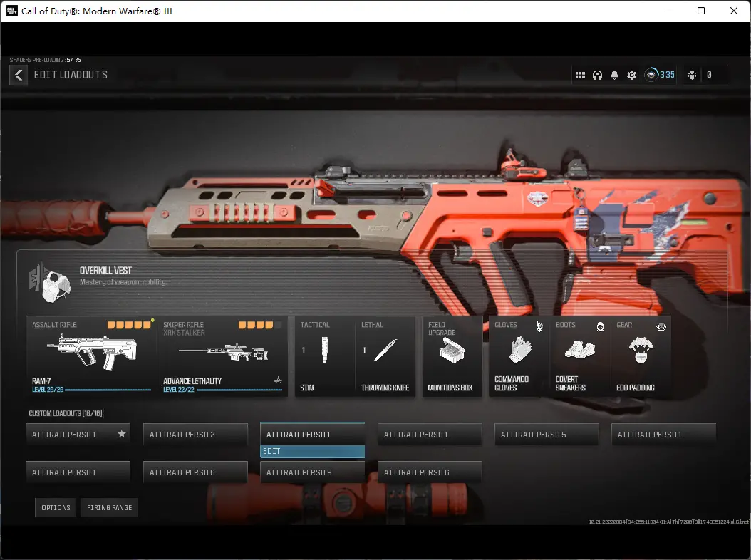Click the blueprint icon on Advance Lethality slot

(278, 380)
